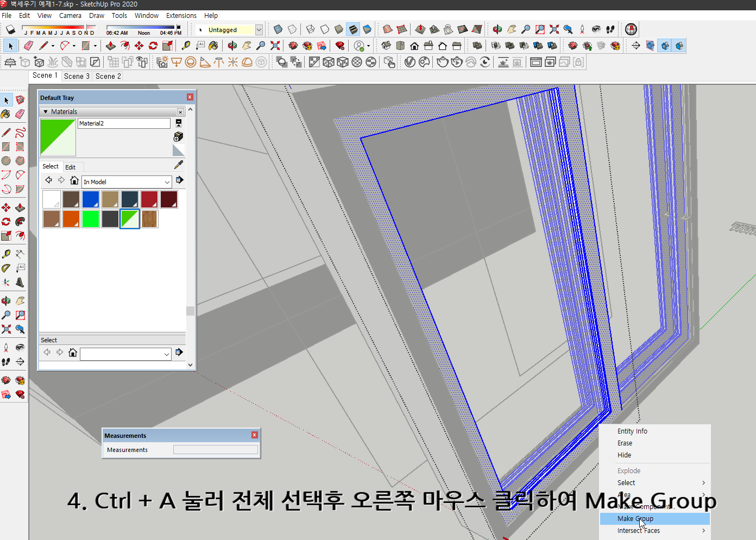Toggle monochrome display mode

[367, 29]
